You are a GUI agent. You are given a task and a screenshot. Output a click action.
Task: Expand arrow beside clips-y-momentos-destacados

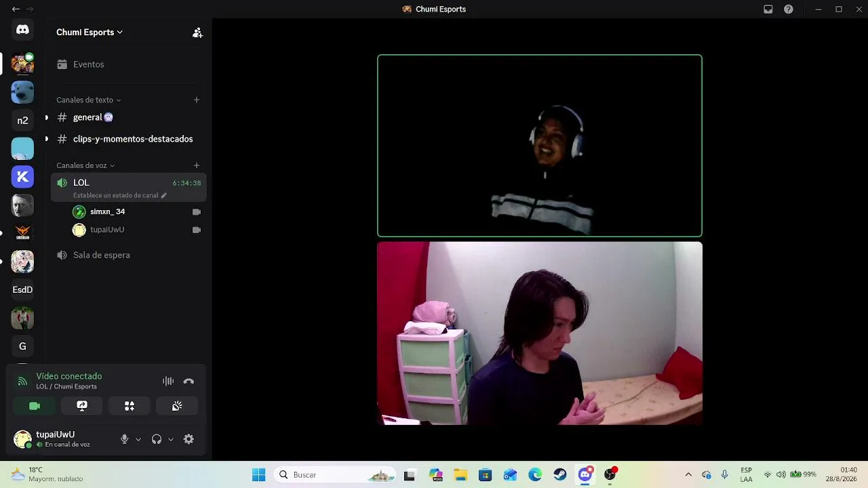[x=46, y=139]
